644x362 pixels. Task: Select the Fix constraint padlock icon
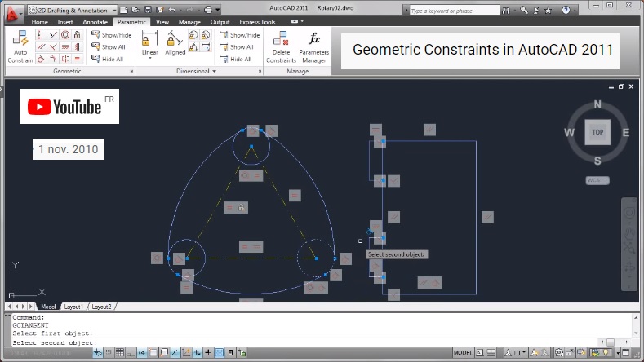pos(77,35)
